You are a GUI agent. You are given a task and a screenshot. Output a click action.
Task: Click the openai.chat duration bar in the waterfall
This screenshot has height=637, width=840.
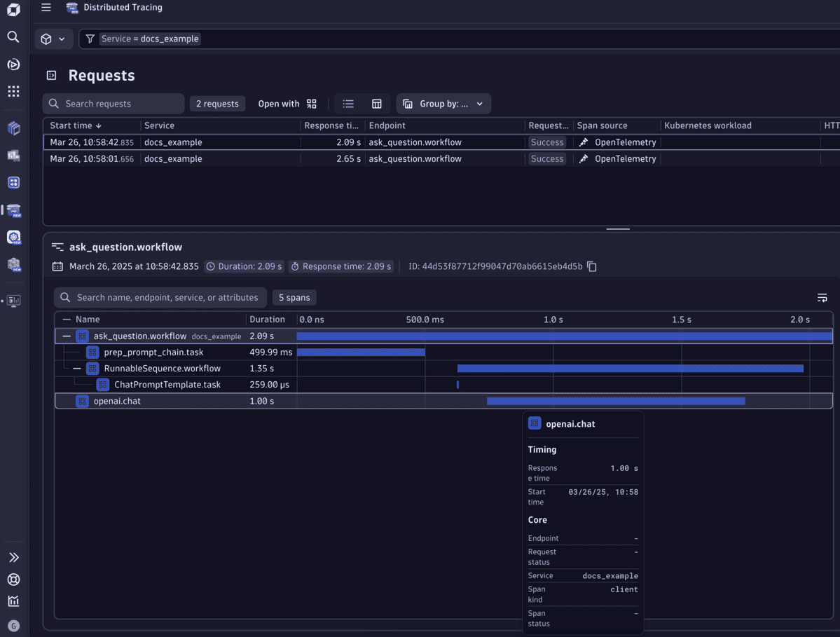pos(617,401)
